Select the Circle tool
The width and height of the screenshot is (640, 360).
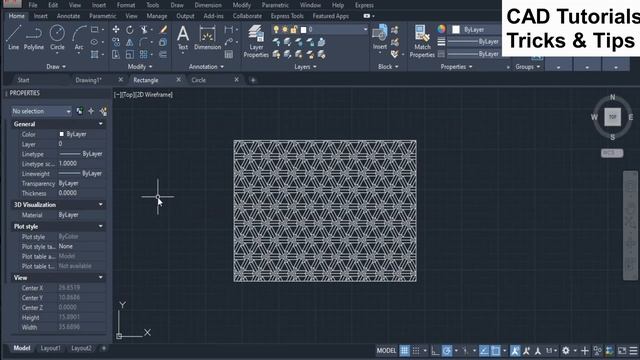coord(57,38)
